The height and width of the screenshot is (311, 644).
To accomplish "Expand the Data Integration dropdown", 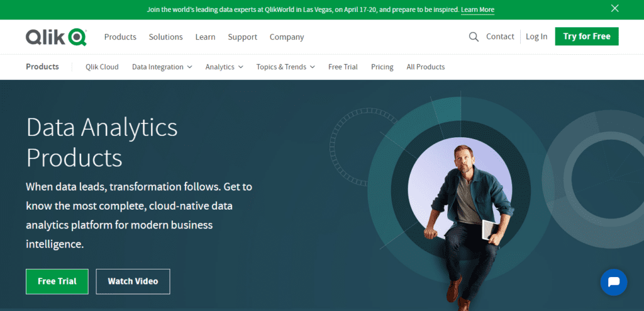I will (162, 67).
